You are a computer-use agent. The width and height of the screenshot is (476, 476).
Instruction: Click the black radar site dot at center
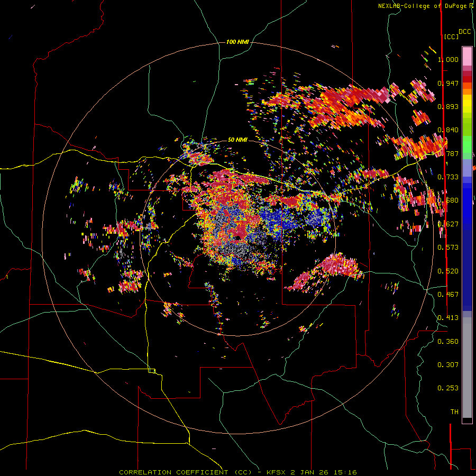[237, 238]
